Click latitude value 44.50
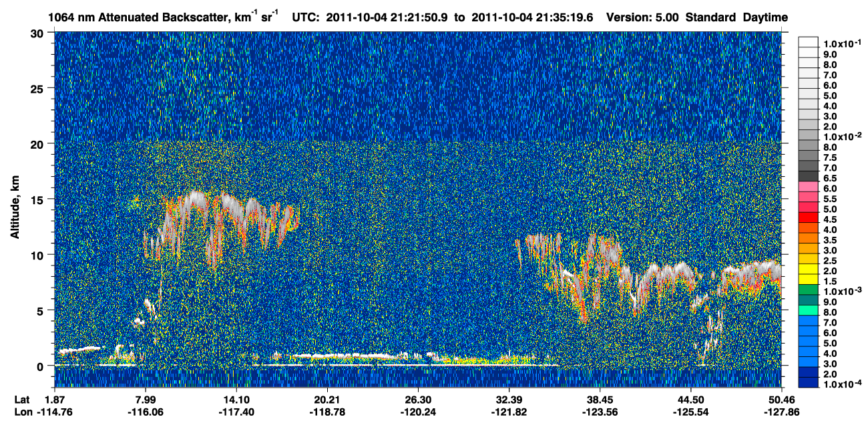 690,399
